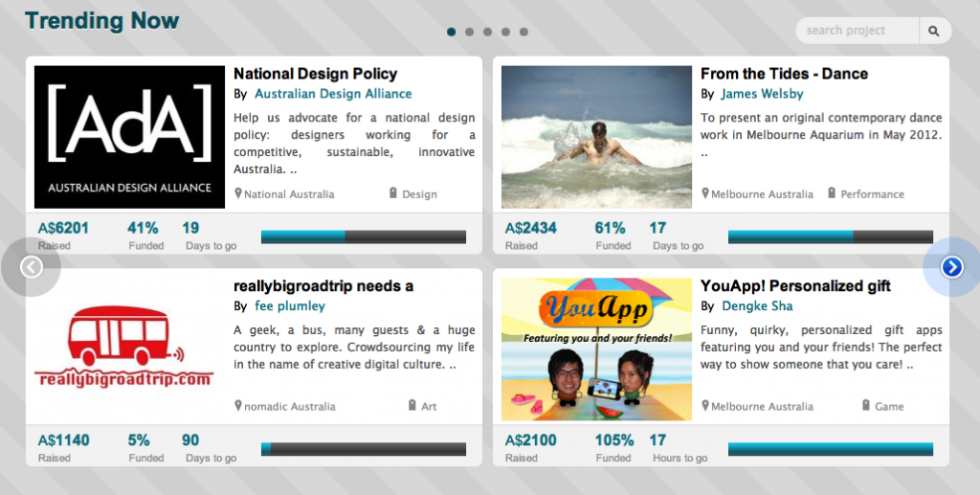Click the search magnifier icon button

pos(934,31)
